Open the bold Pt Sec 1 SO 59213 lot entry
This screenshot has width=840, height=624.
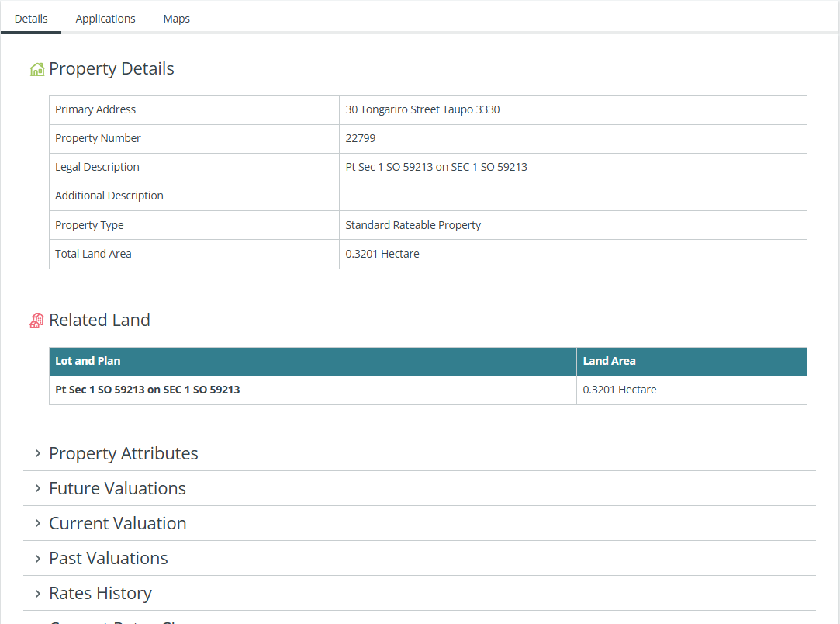pyautogui.click(x=147, y=390)
